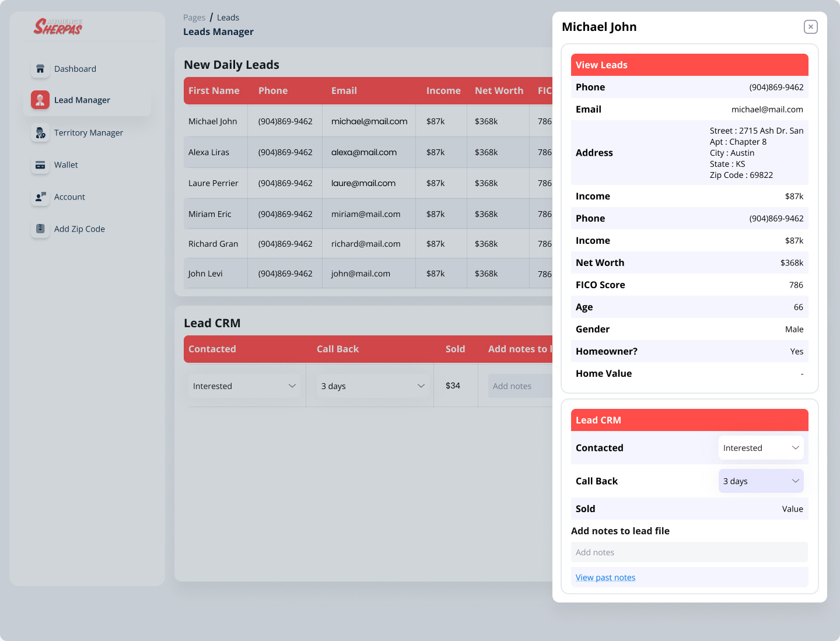Expand the Call Back dropdown showing 3 days
840x641 pixels.
373,386
